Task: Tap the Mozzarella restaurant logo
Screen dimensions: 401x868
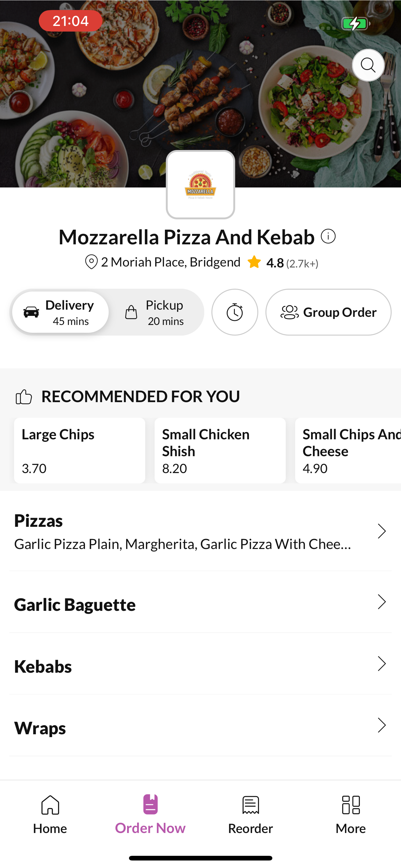Action: point(200,185)
